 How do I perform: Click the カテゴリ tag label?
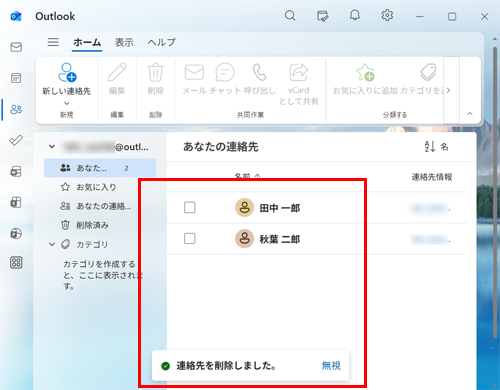[x=92, y=244]
